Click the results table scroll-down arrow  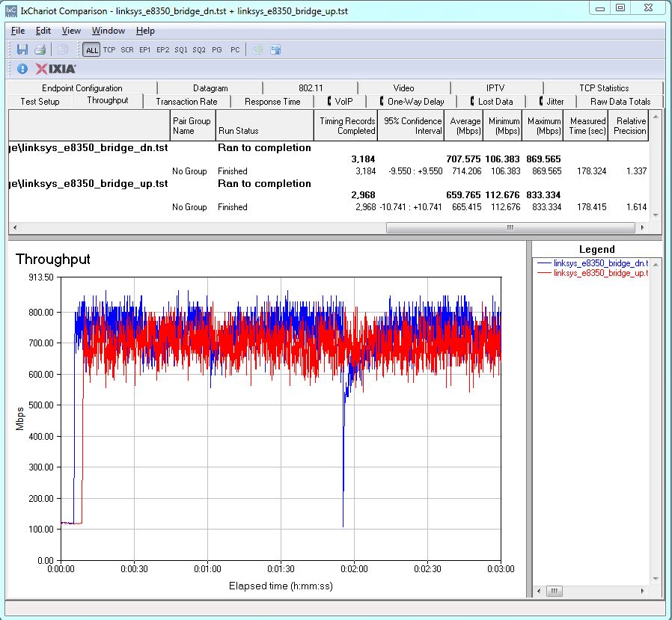(x=656, y=215)
